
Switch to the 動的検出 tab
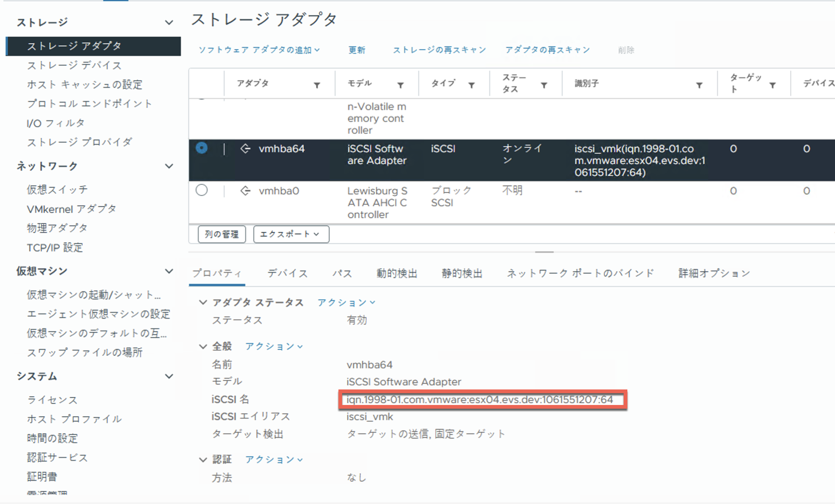click(x=396, y=273)
